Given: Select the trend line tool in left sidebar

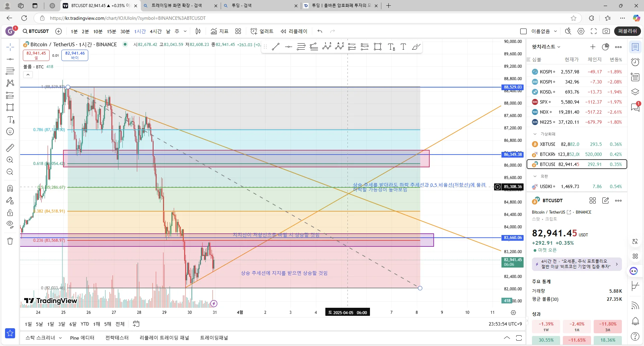Looking at the screenshot, I should pos(10,59).
